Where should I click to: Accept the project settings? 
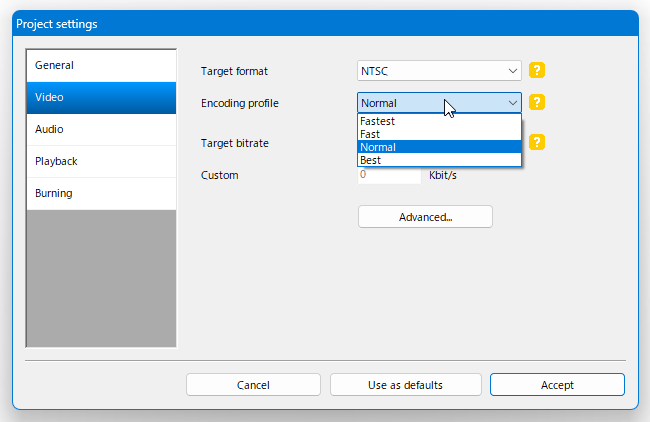(x=557, y=385)
